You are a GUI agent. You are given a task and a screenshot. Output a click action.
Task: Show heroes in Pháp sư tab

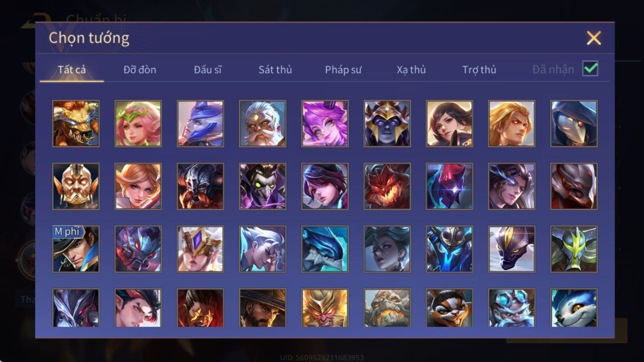point(343,70)
